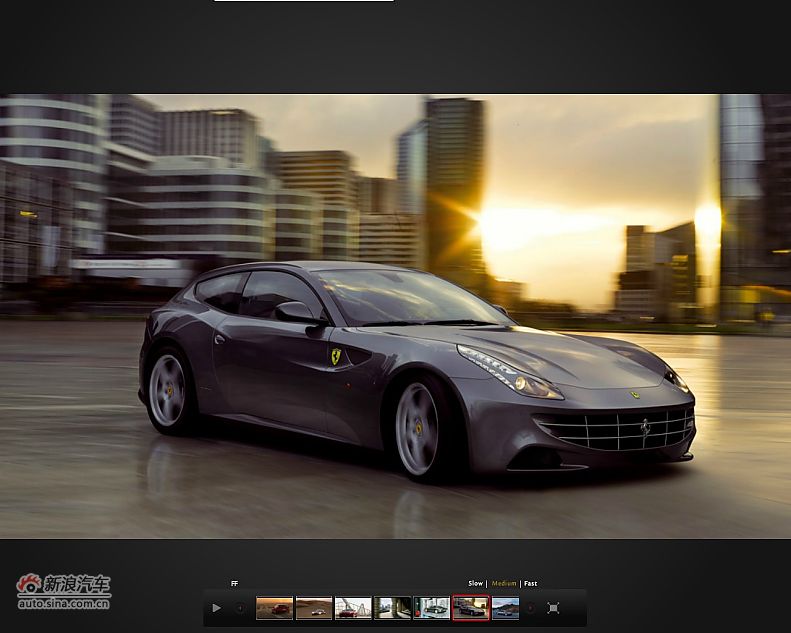Toggle fullscreen view icon
Screen dimensions: 791x633
(553, 608)
